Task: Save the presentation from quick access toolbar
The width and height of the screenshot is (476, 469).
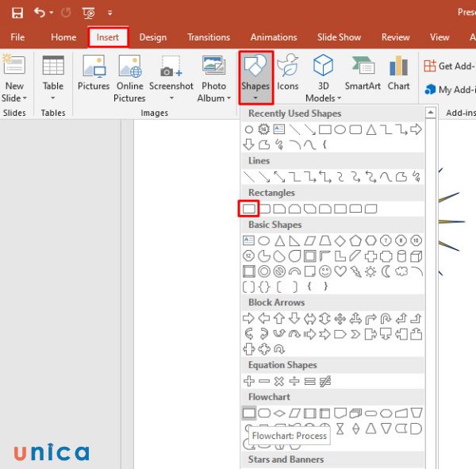Action: tap(17, 13)
